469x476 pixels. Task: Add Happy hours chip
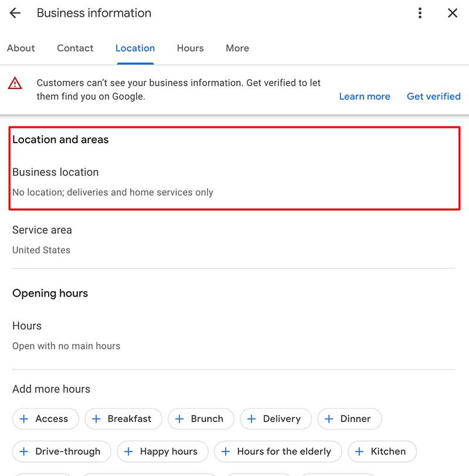(162, 451)
